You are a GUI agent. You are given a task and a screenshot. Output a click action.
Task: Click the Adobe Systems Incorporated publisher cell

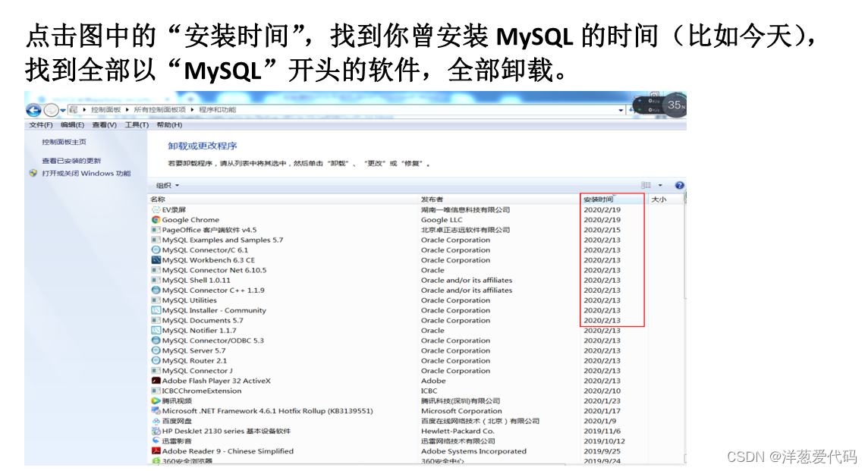pos(473,451)
